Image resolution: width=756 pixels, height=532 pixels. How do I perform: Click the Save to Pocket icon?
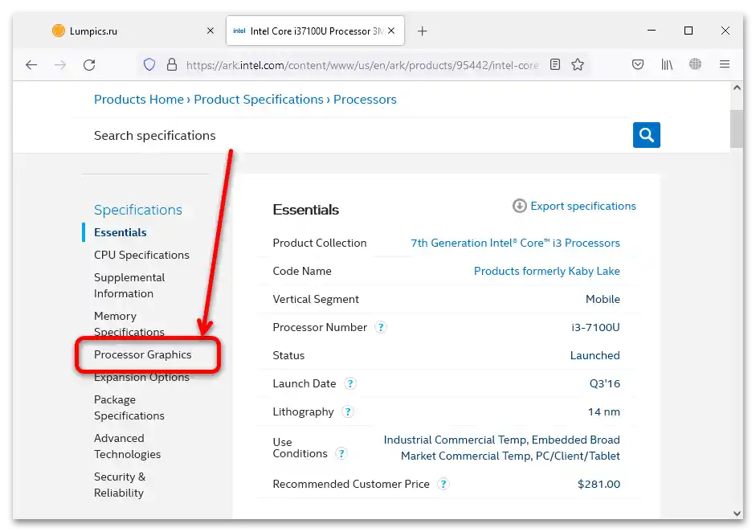click(638, 65)
